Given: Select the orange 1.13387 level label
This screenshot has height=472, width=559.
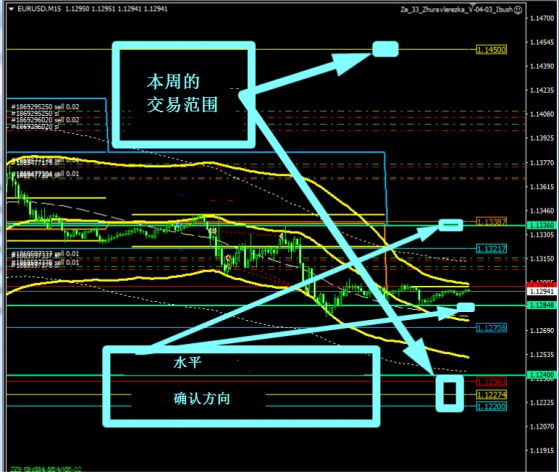Looking at the screenshot, I should tap(491, 222).
